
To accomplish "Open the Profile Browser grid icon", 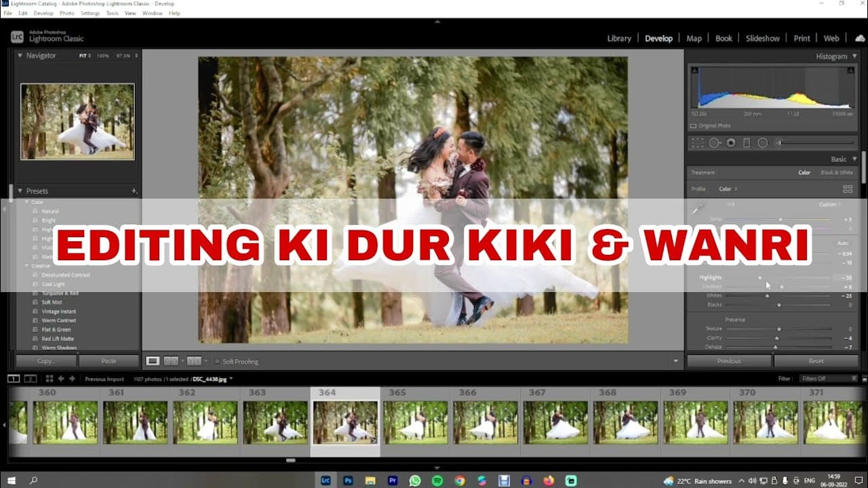I will pos(847,189).
